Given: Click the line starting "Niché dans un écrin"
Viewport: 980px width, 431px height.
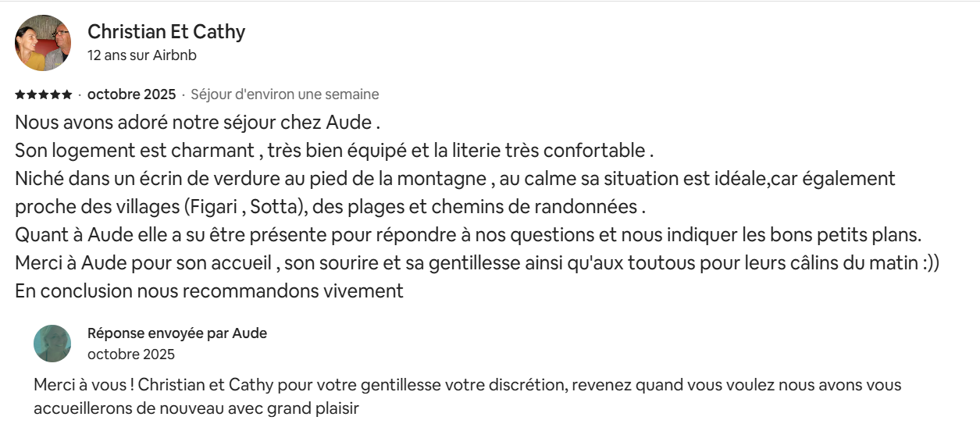Looking at the screenshot, I should (x=454, y=179).
